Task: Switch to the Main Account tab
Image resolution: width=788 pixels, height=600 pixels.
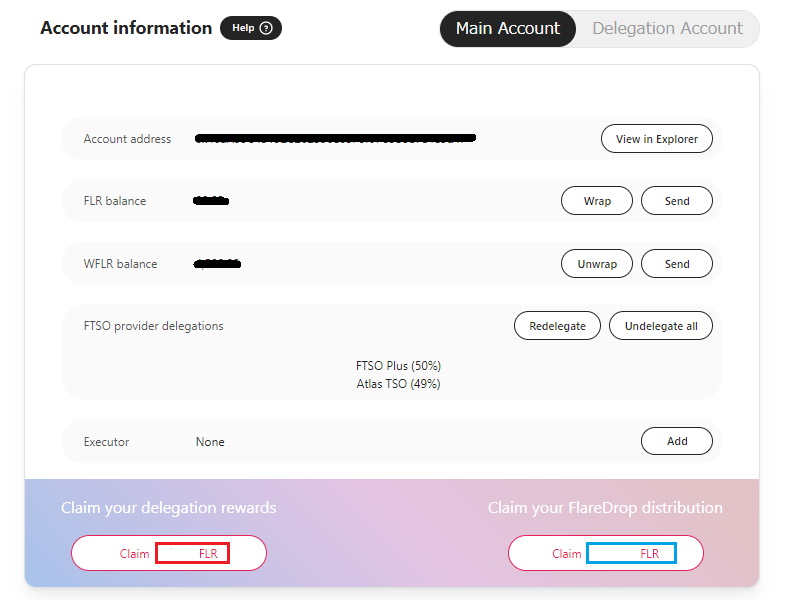Action: coord(508,29)
